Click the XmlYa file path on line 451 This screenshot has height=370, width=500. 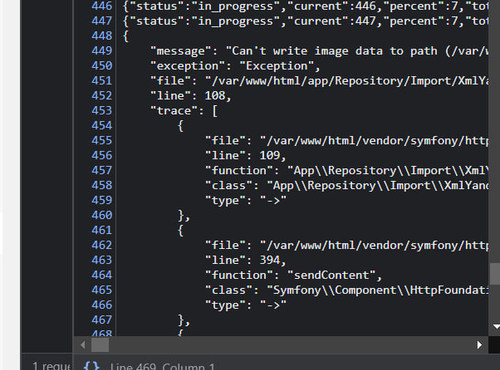[x=347, y=81]
